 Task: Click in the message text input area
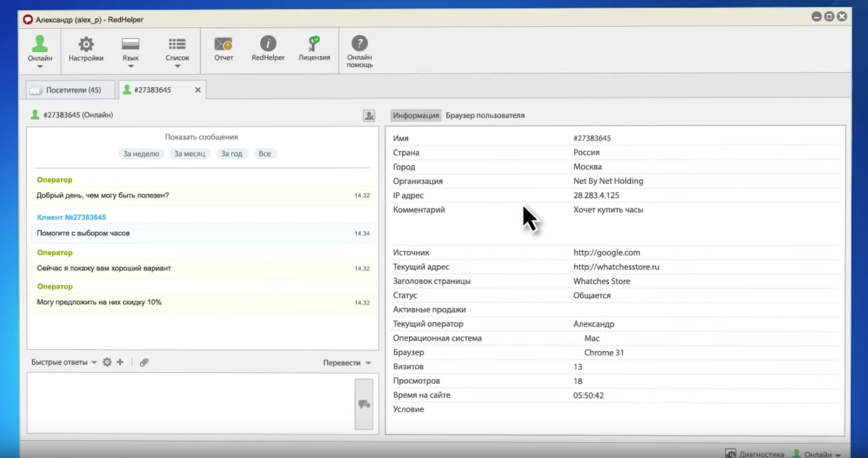[x=190, y=403]
